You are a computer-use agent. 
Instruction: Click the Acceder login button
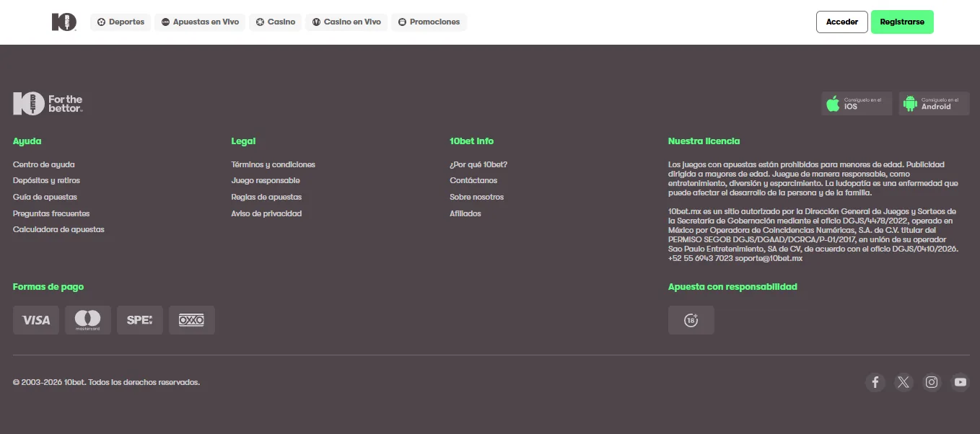click(x=842, y=22)
